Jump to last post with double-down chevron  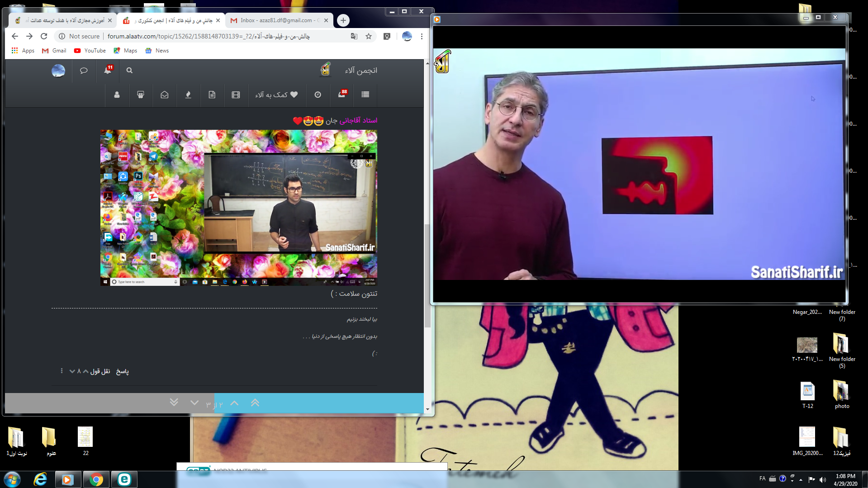click(174, 403)
